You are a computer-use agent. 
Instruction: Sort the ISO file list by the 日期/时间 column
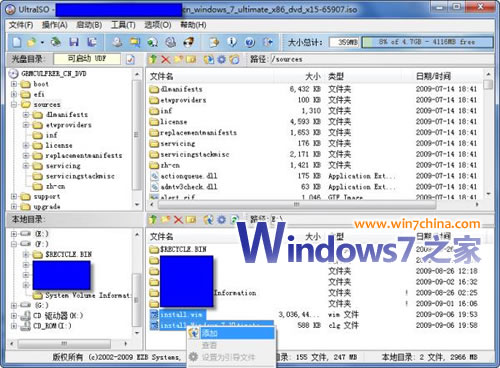tap(447, 76)
